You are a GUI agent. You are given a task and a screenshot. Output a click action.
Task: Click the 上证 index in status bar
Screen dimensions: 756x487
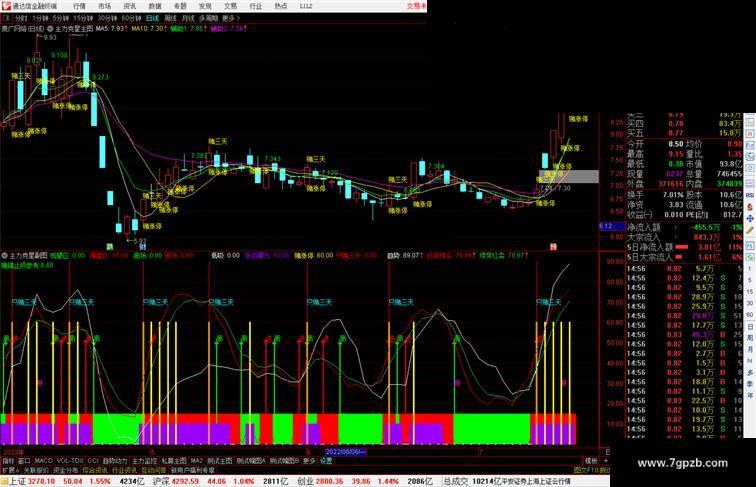[x=17, y=481]
